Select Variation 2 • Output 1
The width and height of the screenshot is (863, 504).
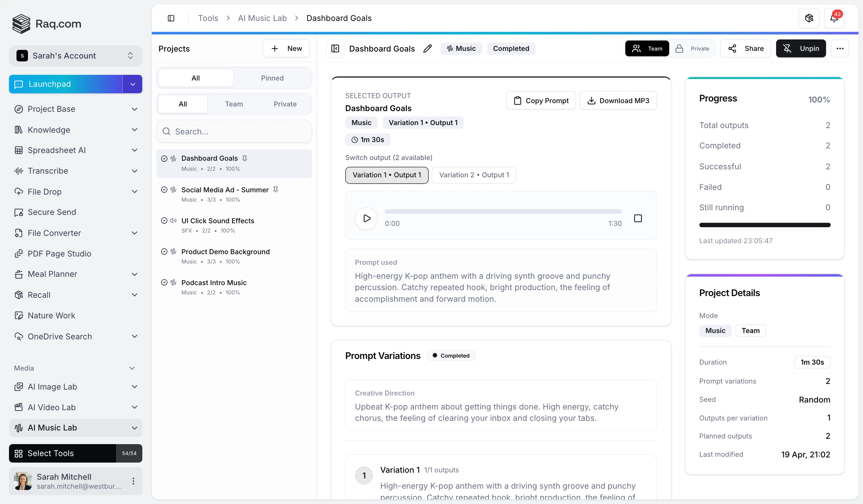pyautogui.click(x=474, y=175)
